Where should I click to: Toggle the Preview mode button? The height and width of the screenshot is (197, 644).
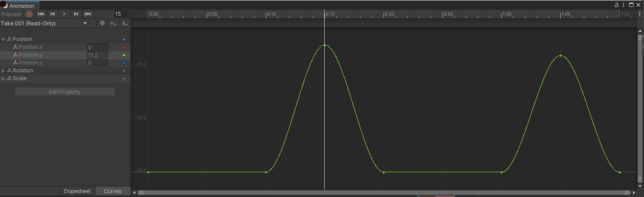[11, 14]
